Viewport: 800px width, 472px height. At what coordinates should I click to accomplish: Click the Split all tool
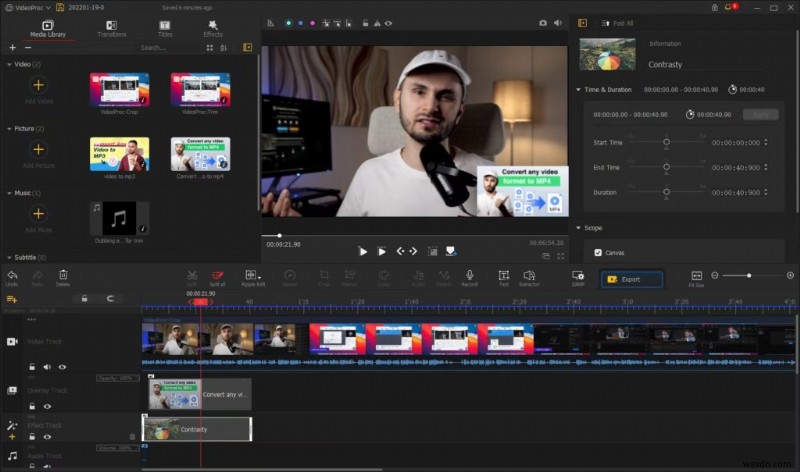point(218,274)
